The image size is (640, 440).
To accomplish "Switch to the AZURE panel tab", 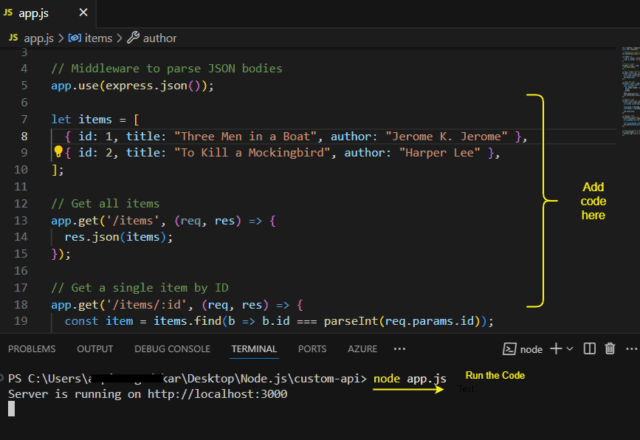I will (362, 349).
